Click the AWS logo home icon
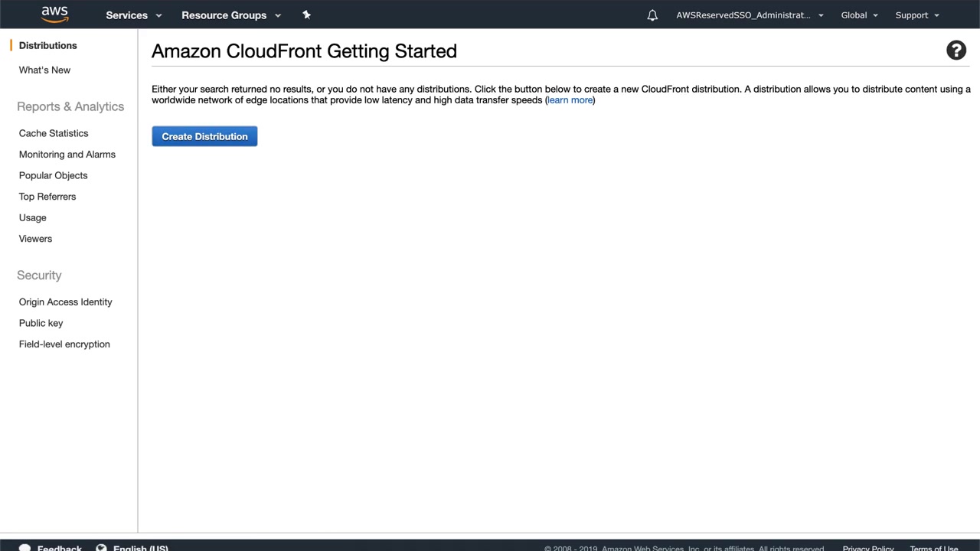The height and width of the screenshot is (551, 980). click(x=54, y=14)
